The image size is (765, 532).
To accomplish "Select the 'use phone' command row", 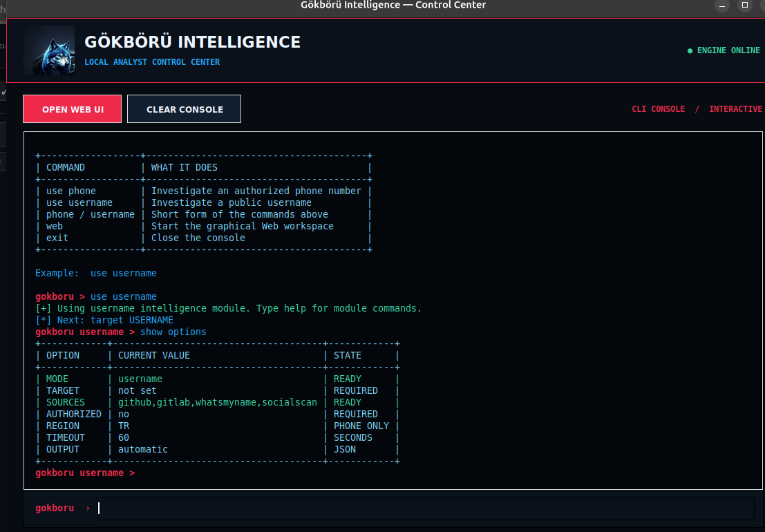I will tap(203, 191).
